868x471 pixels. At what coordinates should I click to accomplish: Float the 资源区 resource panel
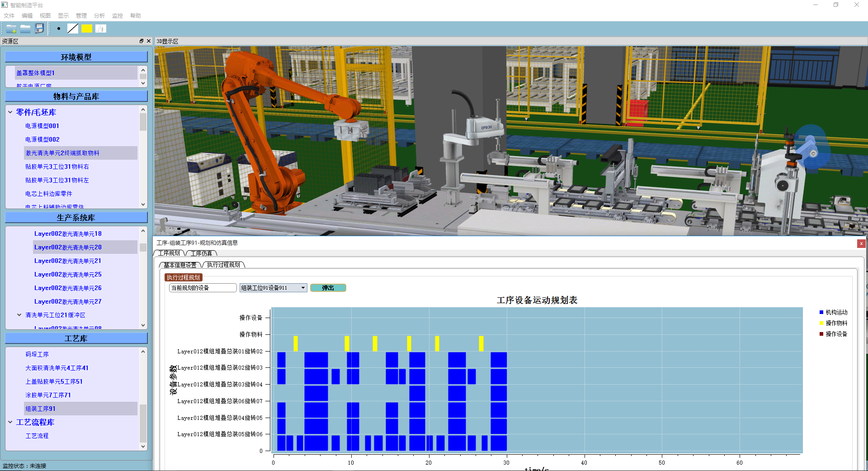pos(142,41)
